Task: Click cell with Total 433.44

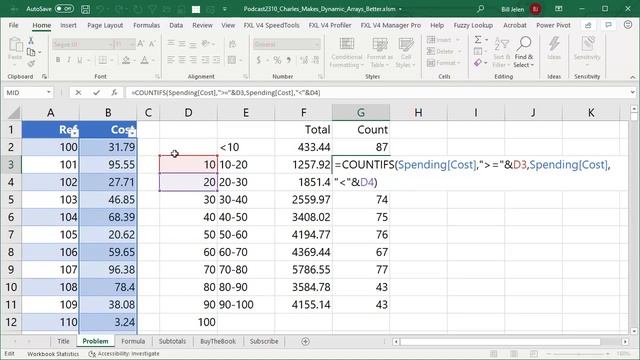Action: click(303, 147)
